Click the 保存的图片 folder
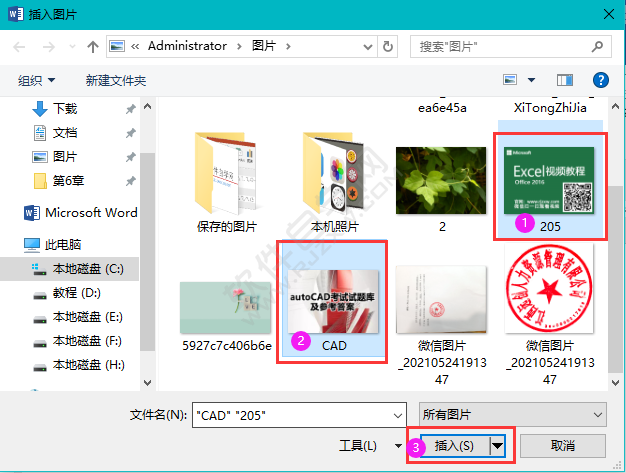 (226, 183)
